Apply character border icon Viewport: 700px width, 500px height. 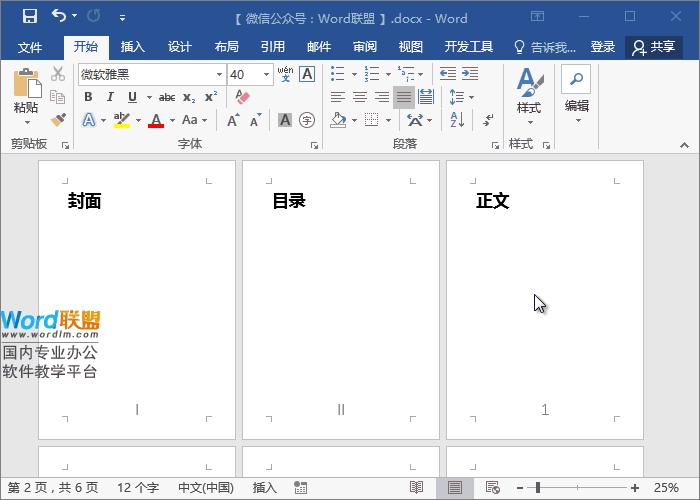pos(307,74)
